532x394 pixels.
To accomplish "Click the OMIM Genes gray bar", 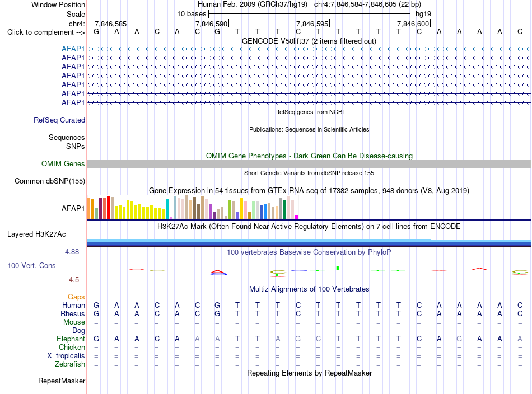I will [x=309, y=164].
